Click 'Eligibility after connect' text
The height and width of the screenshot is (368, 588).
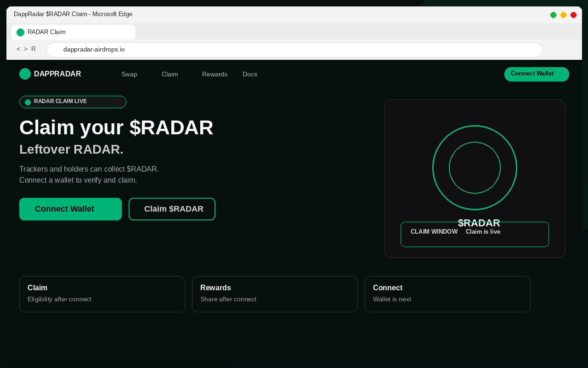pos(59,299)
